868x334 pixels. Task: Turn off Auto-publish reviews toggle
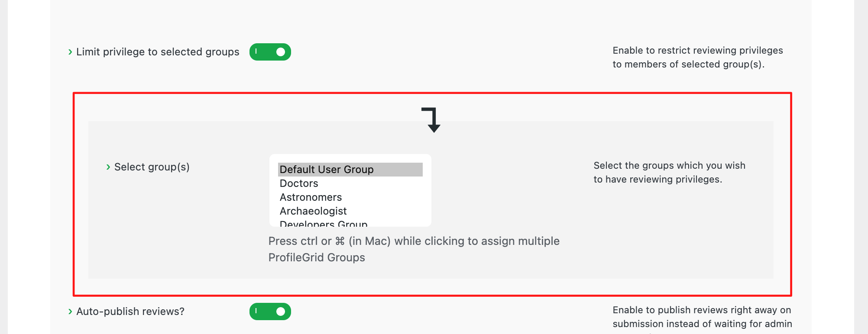pos(270,312)
